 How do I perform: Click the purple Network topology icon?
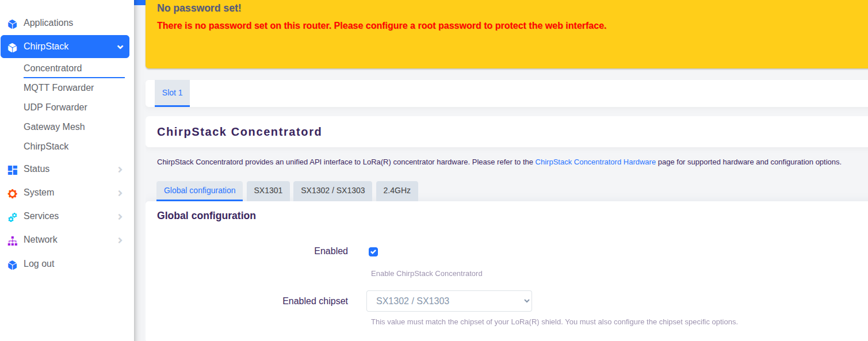(x=12, y=240)
